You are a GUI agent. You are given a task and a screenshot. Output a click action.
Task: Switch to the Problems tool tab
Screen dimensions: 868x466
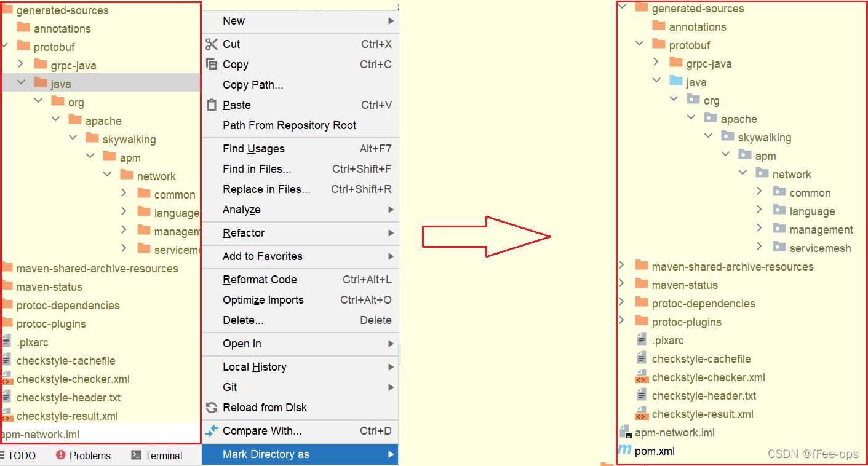point(83,456)
